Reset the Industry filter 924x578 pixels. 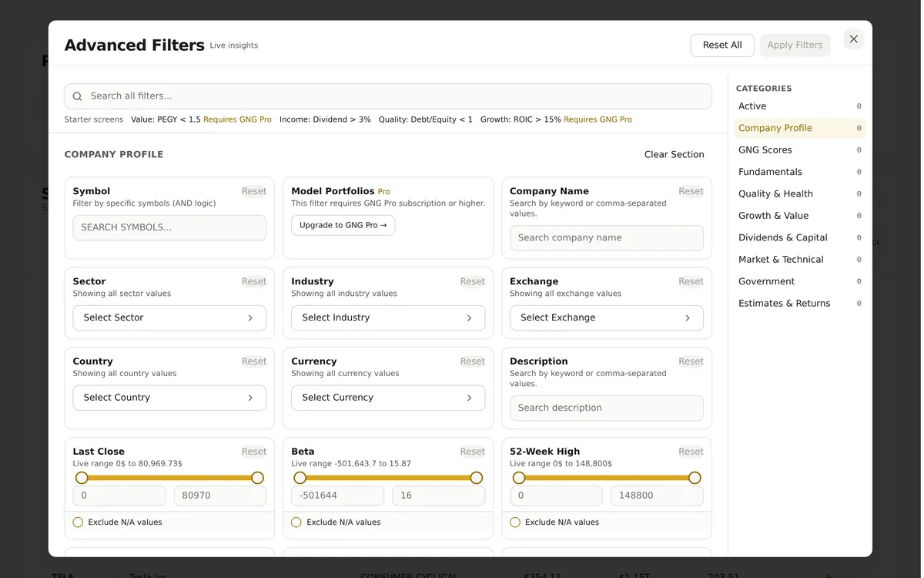473,282
